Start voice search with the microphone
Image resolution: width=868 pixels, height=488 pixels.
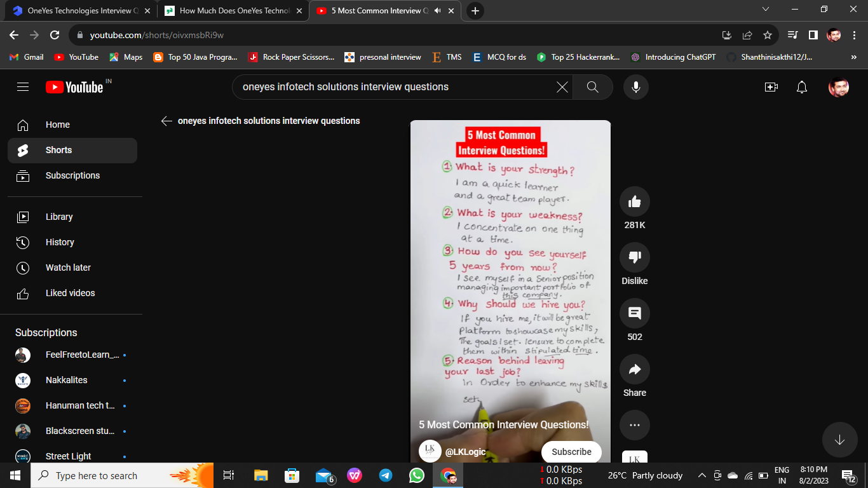click(x=635, y=87)
